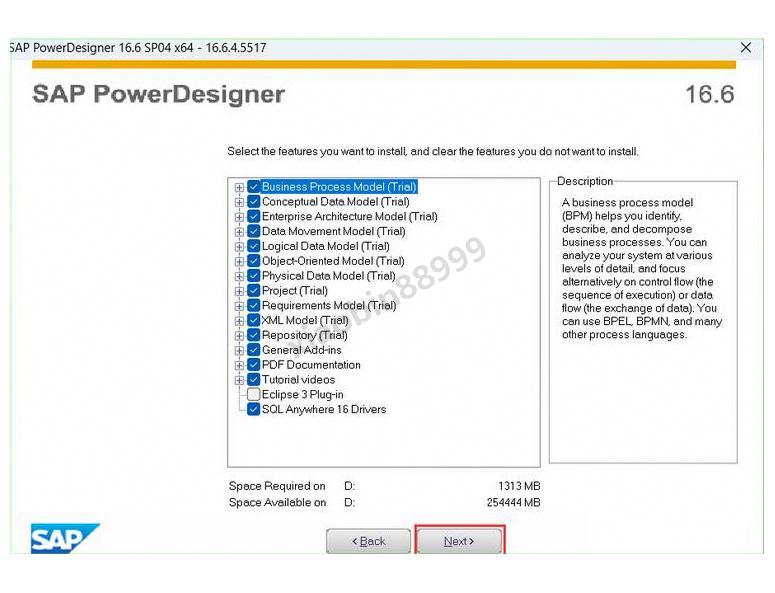Uncheck PDF Documentation checkbox
This screenshot has height=593, width=775.
click(254, 365)
